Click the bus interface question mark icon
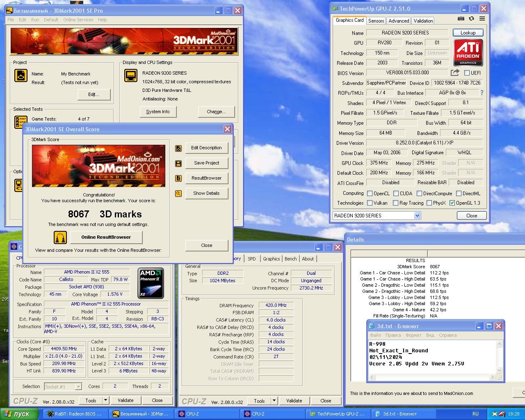 [x=482, y=93]
